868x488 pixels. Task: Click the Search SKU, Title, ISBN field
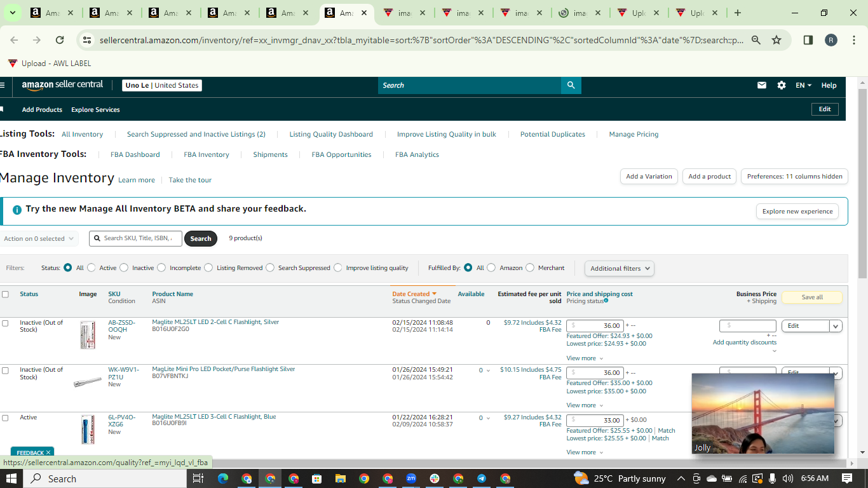[x=136, y=238]
